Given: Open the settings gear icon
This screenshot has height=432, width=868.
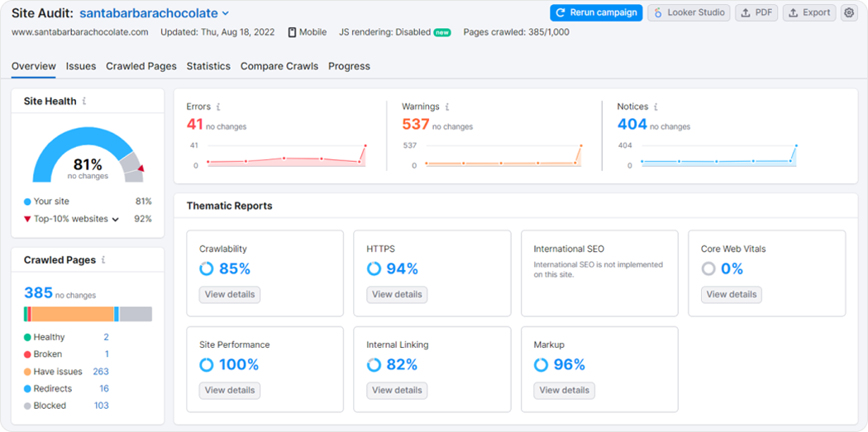Looking at the screenshot, I should click(x=849, y=12).
